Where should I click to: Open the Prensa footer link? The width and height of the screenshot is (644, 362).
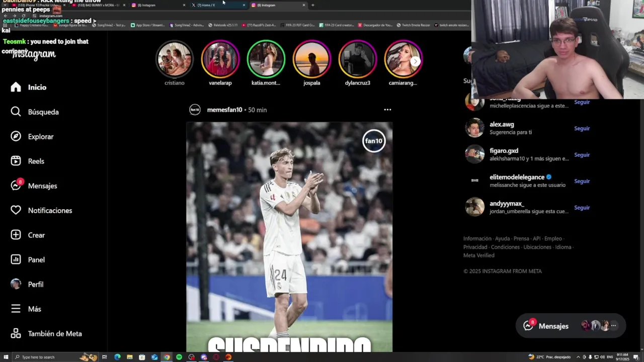pyautogui.click(x=521, y=239)
